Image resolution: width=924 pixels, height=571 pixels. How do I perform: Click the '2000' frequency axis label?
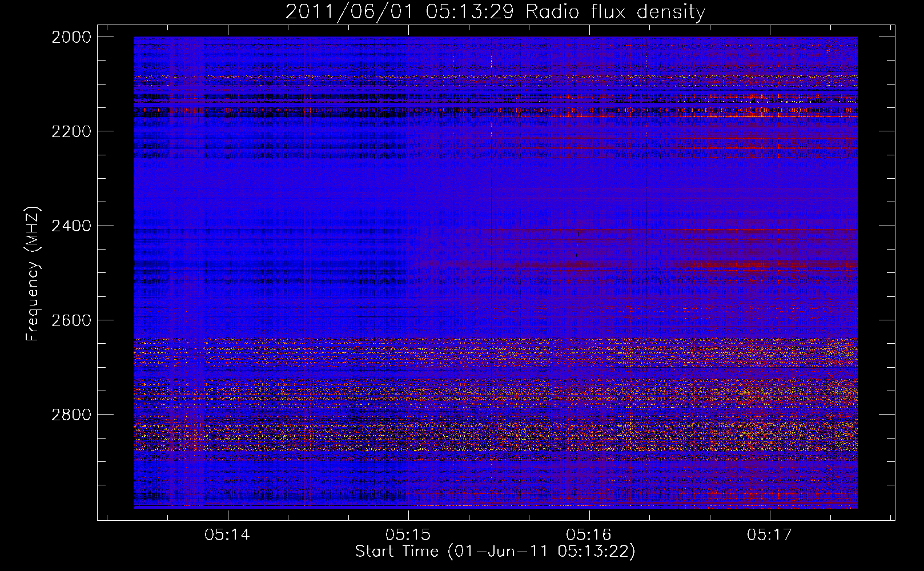(71, 37)
